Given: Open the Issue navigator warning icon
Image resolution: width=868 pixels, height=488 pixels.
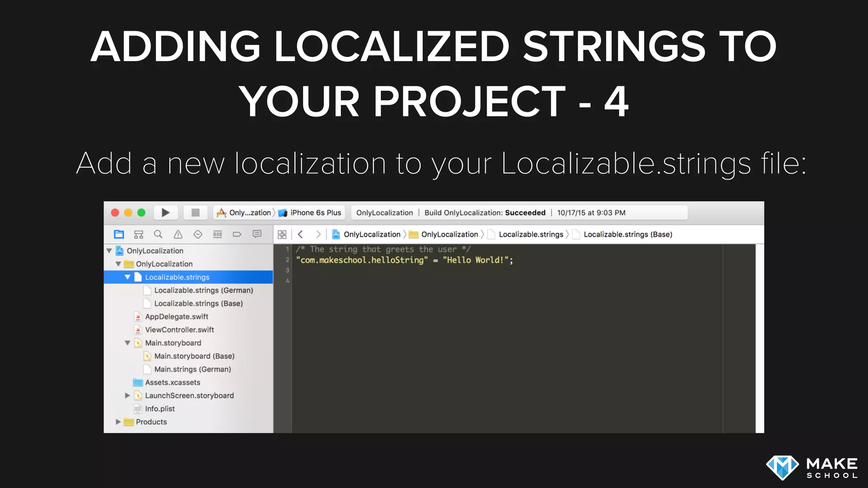Looking at the screenshot, I should [x=178, y=234].
